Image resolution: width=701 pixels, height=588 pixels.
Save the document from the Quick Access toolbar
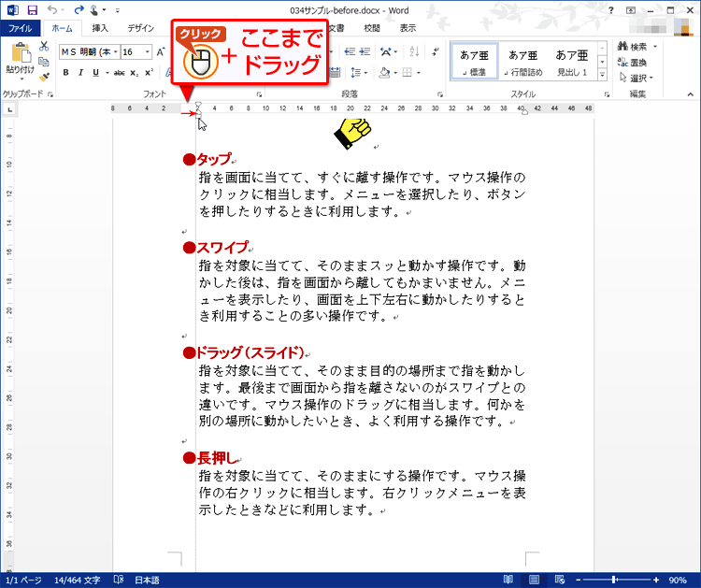click(32, 10)
